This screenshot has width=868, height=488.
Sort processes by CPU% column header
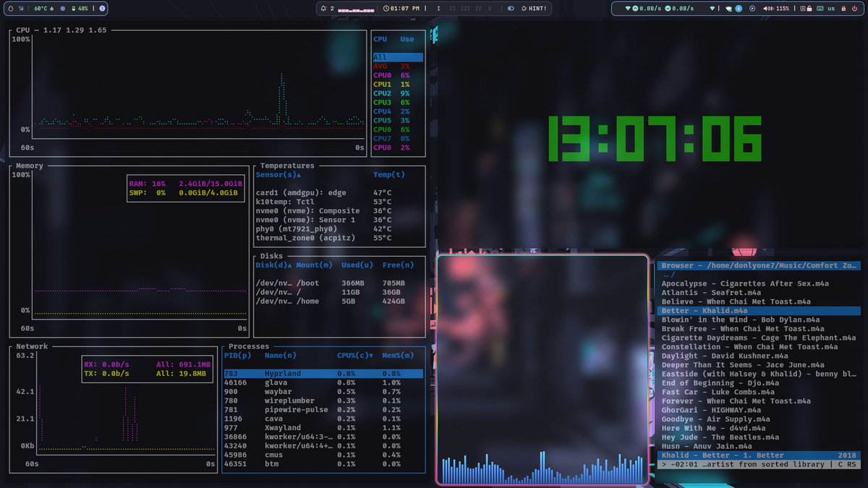[x=355, y=355]
